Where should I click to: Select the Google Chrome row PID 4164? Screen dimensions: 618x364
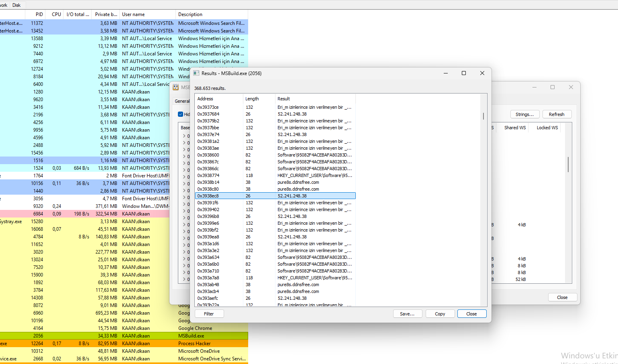click(x=124, y=328)
